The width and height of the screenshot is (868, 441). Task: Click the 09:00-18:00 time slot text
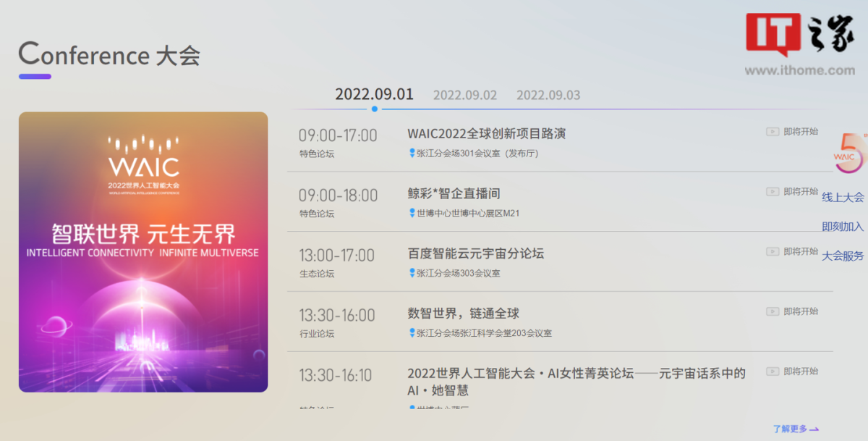pos(338,196)
